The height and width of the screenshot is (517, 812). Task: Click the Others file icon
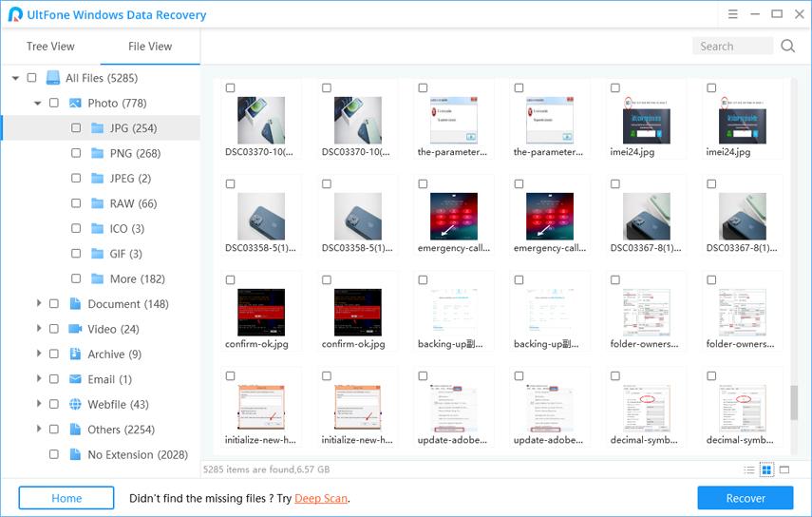75,430
